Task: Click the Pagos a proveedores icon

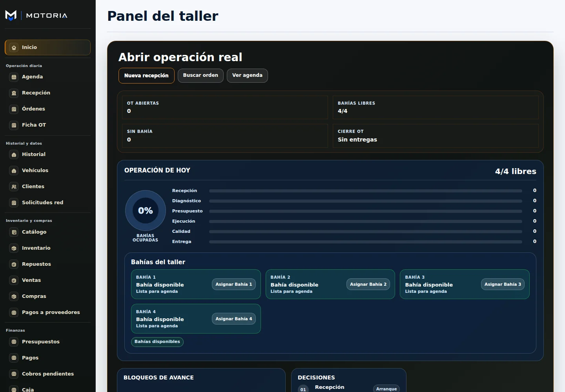Action: [14, 312]
